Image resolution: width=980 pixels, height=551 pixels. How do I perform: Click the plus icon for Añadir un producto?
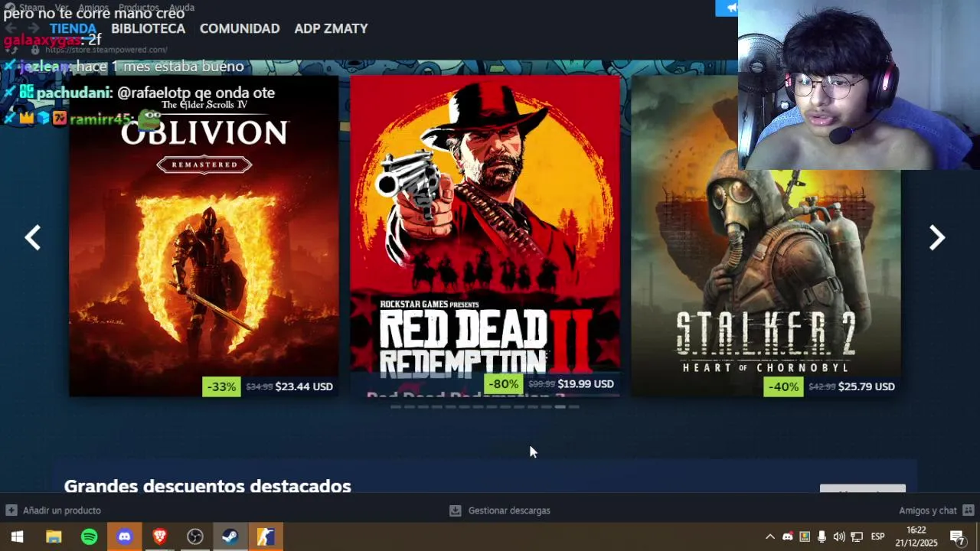point(11,510)
